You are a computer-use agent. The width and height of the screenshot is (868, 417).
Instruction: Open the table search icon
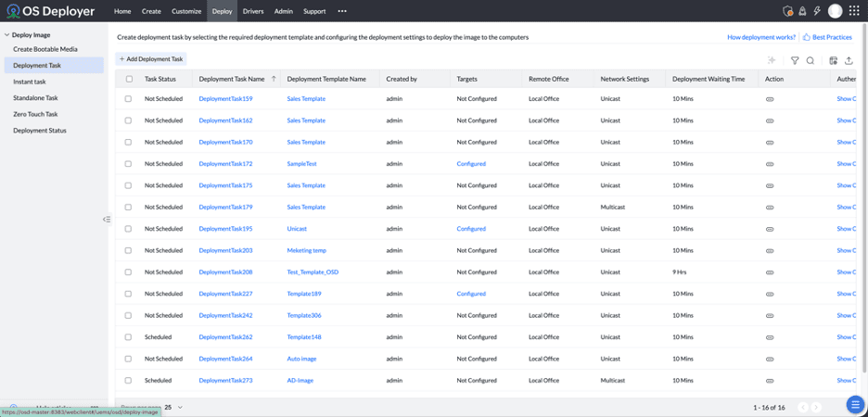[810, 61]
